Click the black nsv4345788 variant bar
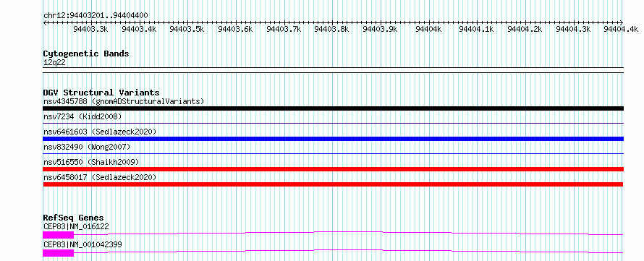 pyautogui.click(x=333, y=108)
